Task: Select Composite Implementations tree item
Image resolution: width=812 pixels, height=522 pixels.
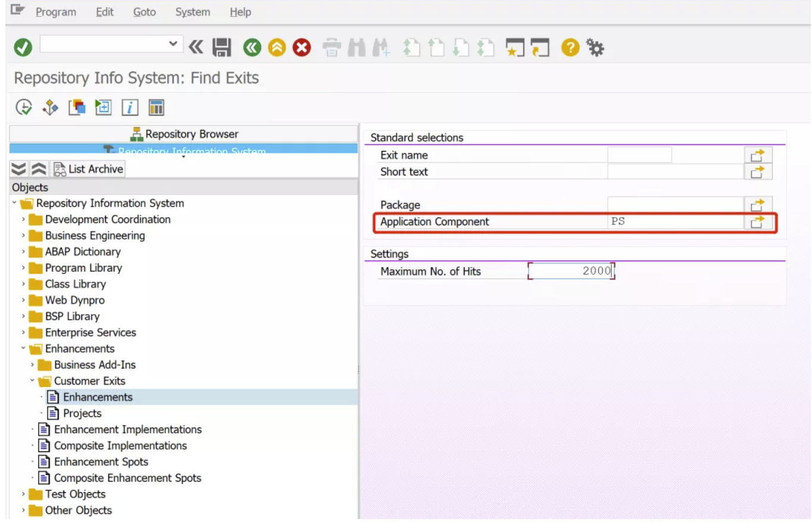Action: pyautogui.click(x=121, y=445)
